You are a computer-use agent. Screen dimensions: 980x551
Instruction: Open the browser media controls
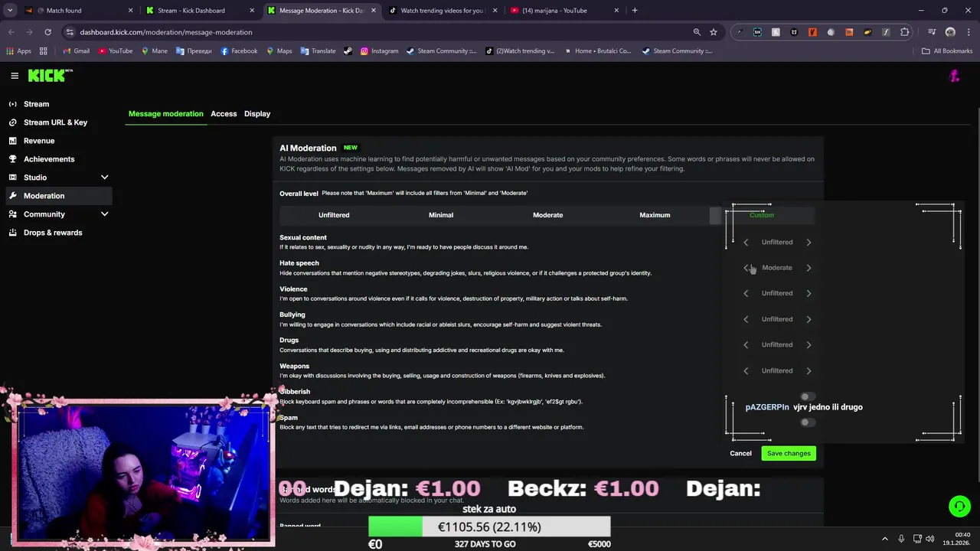(932, 32)
